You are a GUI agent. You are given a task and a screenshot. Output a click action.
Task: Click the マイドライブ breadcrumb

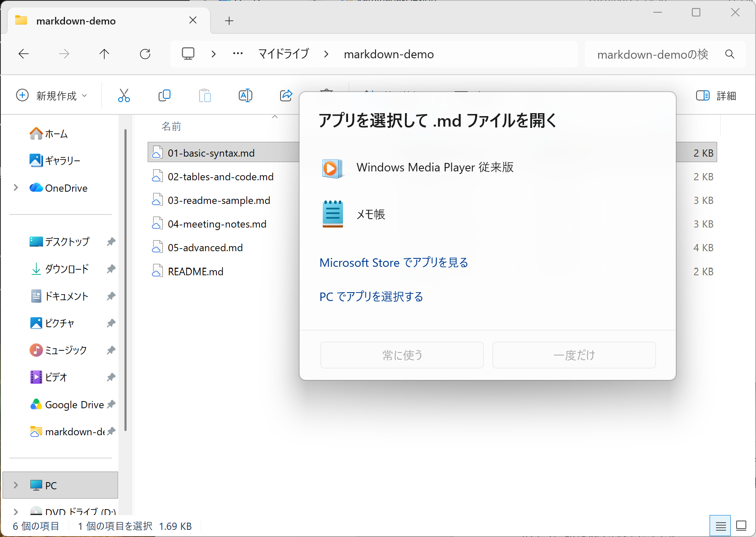pyautogui.click(x=283, y=54)
